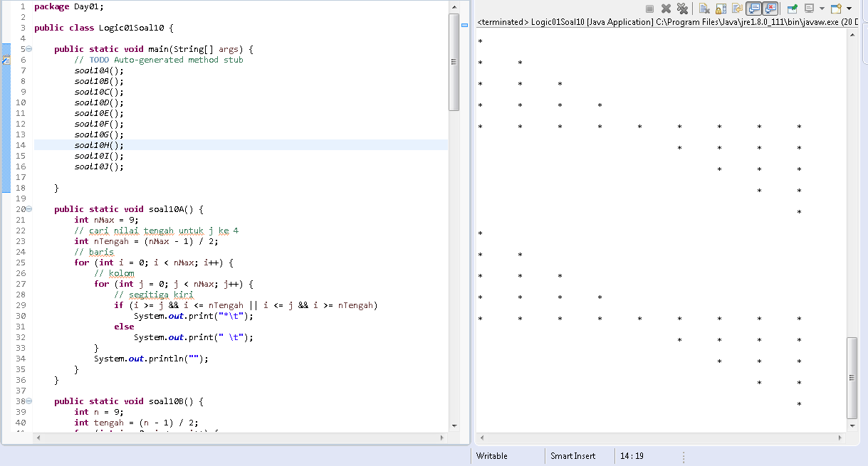Click the Open Console icon
868x466 pixels.
836,9
